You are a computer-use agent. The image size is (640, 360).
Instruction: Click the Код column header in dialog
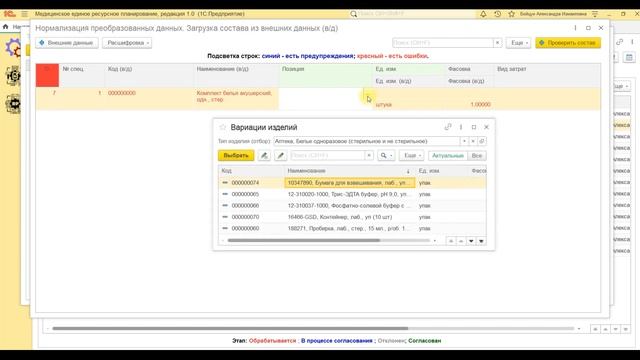[251, 171]
